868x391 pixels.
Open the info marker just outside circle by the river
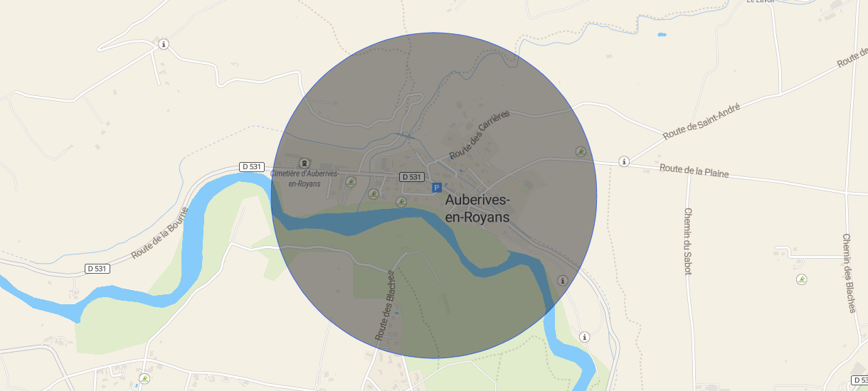pyautogui.click(x=584, y=337)
